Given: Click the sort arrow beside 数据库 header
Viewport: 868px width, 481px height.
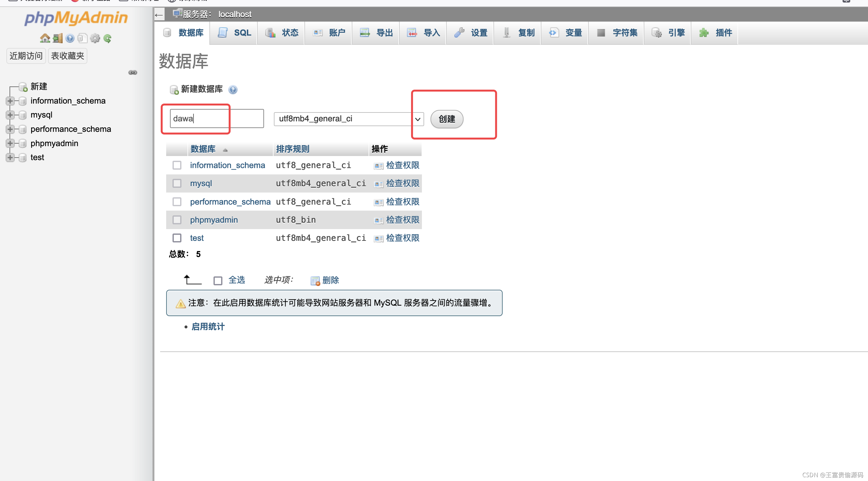Looking at the screenshot, I should 225,150.
